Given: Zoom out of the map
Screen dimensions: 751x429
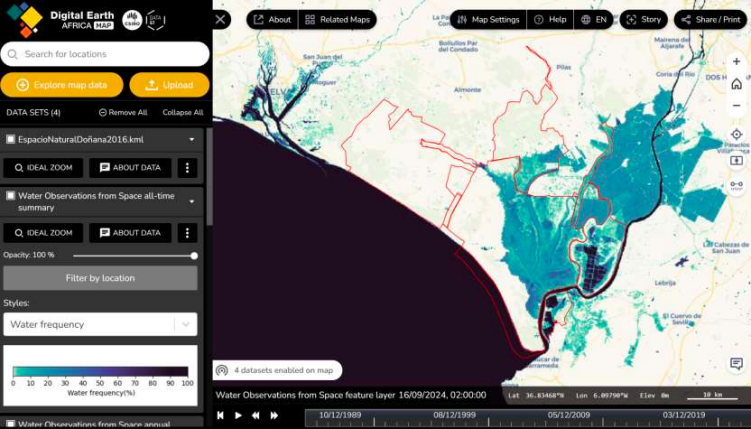Looking at the screenshot, I should [736, 105].
